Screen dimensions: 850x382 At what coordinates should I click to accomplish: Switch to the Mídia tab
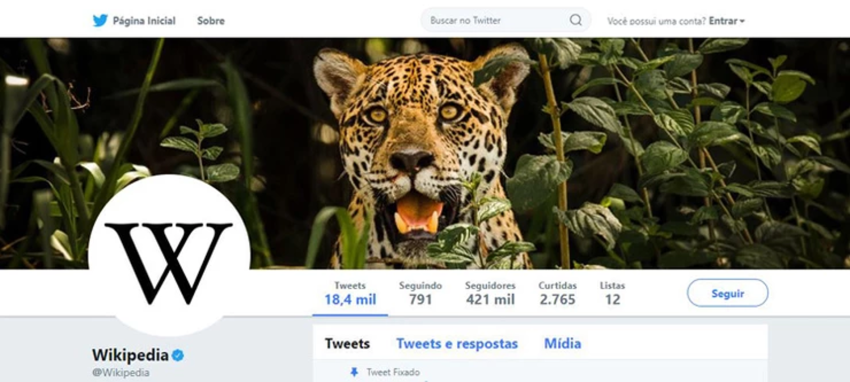click(563, 344)
